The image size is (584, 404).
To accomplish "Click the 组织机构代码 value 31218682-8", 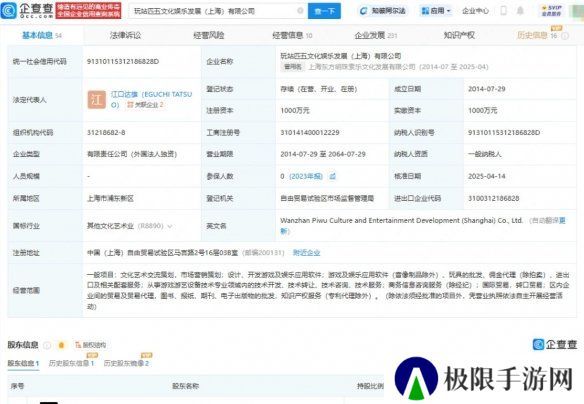I will 106,133.
